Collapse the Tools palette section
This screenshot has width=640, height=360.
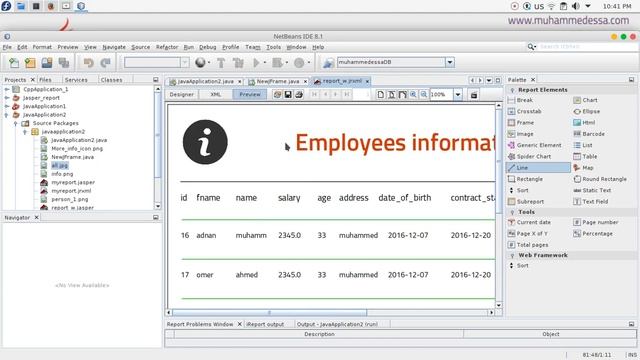tap(512, 212)
